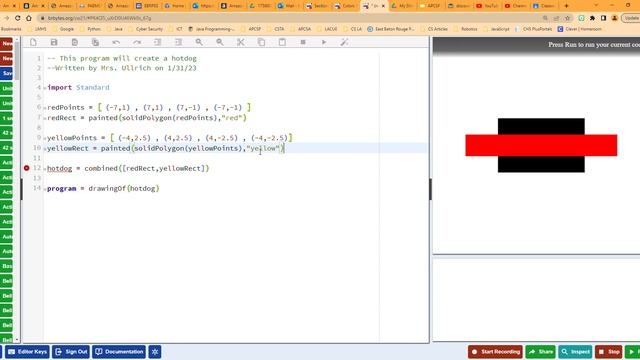
Task: Open the Python bookmark folder
Action: click(91, 29)
